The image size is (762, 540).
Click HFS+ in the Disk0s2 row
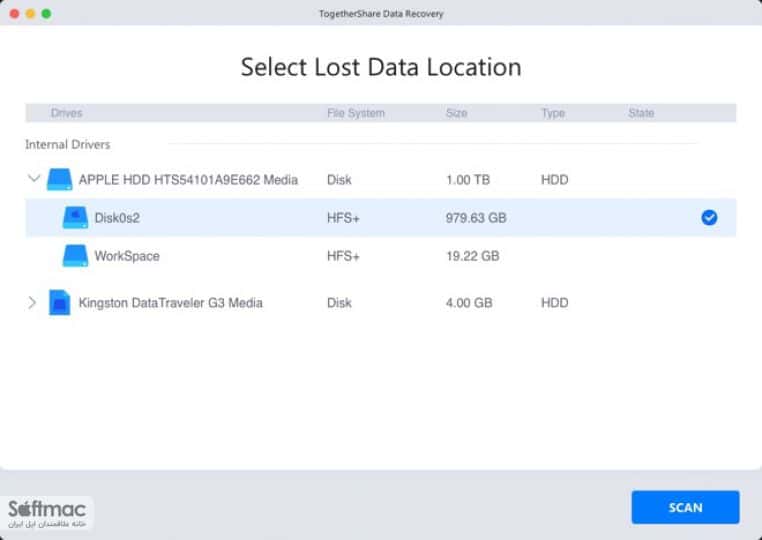click(x=343, y=218)
